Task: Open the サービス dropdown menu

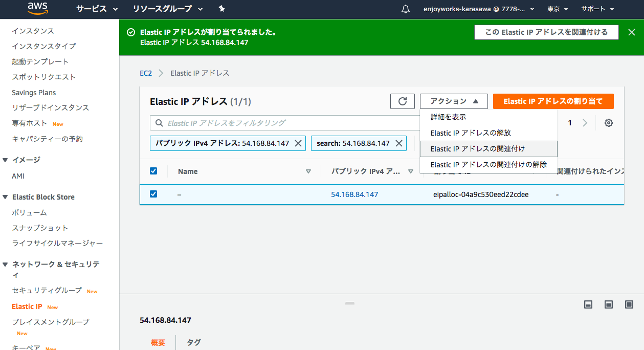Action: pyautogui.click(x=97, y=9)
